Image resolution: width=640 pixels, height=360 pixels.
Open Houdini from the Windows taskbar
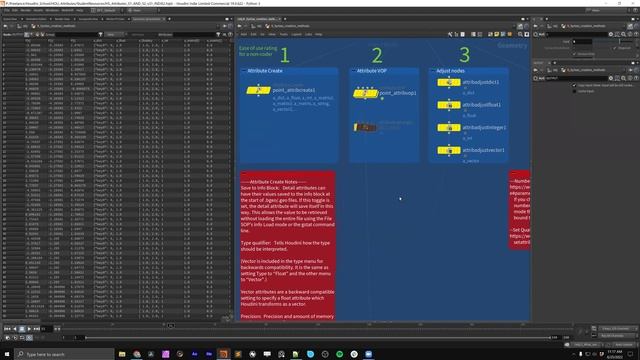(223, 354)
